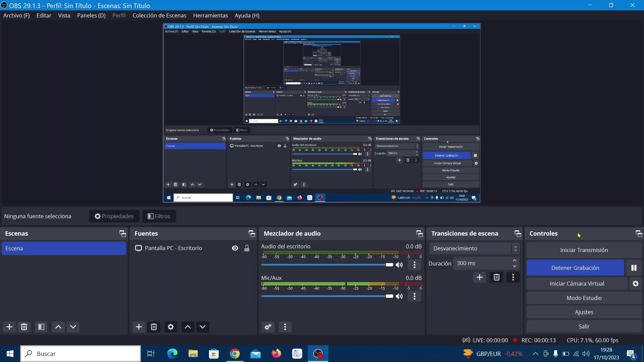Open scene filters icon in Escenas panel
Viewport: 644px width, 362px height.
41,327
